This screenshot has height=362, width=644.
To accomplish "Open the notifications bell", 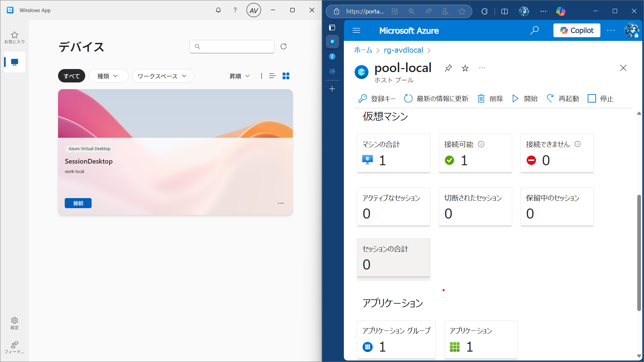I will pyautogui.click(x=218, y=10).
